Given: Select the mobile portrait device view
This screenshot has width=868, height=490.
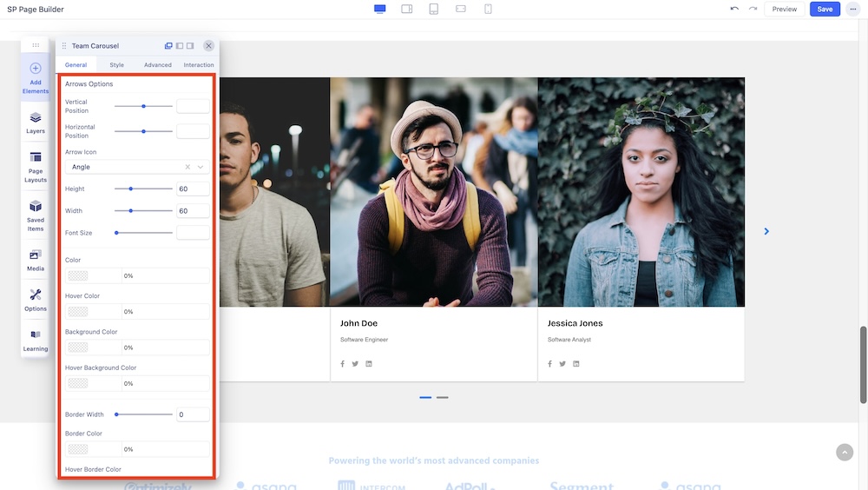Looking at the screenshot, I should click(488, 9).
